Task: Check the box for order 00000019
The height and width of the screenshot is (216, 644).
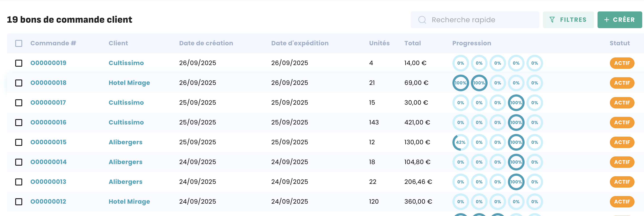Action: point(19,63)
